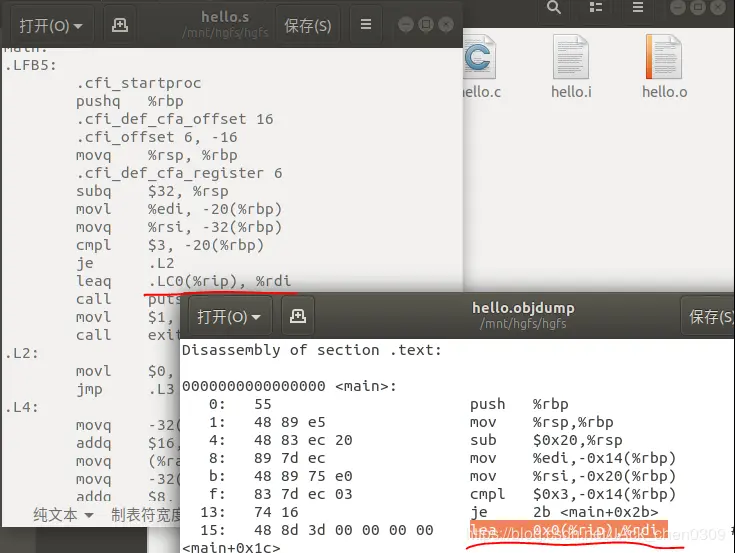735x553 pixels.
Task: Click '.cfi_def_cfa_register 6' line
Action: pyautogui.click(x=179, y=173)
